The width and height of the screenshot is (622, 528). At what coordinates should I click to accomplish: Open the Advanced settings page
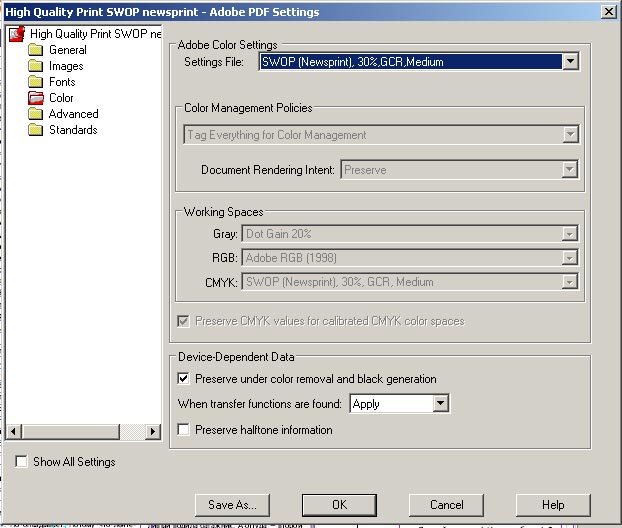74,114
